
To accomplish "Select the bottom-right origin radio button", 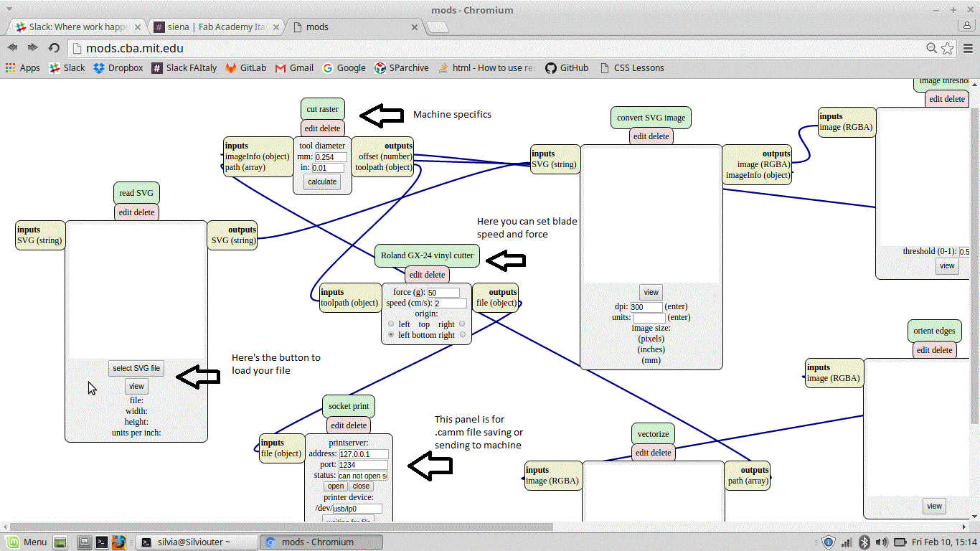I will (462, 335).
